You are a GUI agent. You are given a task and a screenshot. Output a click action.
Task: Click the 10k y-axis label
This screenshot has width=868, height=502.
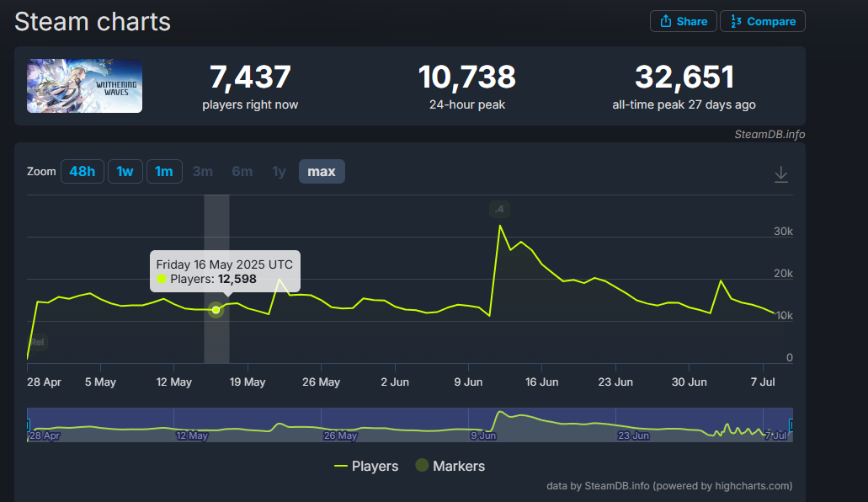point(784,315)
